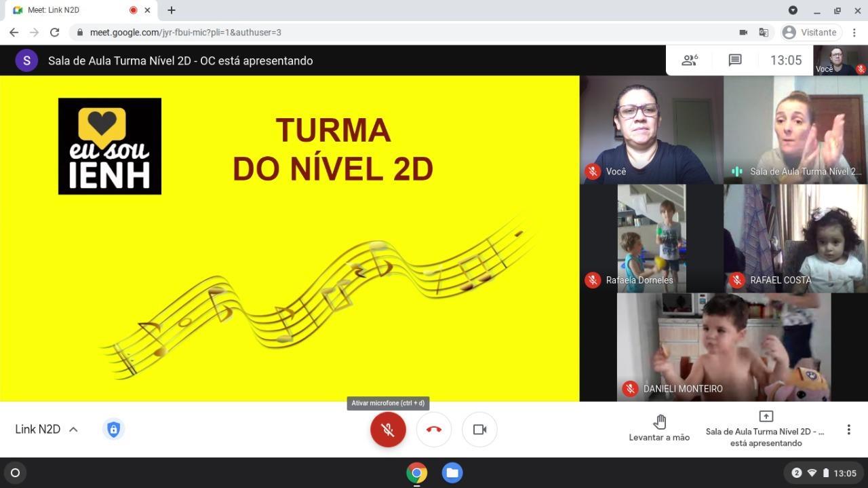Click the camera permission icon in address bar
Image resolution: width=868 pixels, height=488 pixels.
click(743, 32)
